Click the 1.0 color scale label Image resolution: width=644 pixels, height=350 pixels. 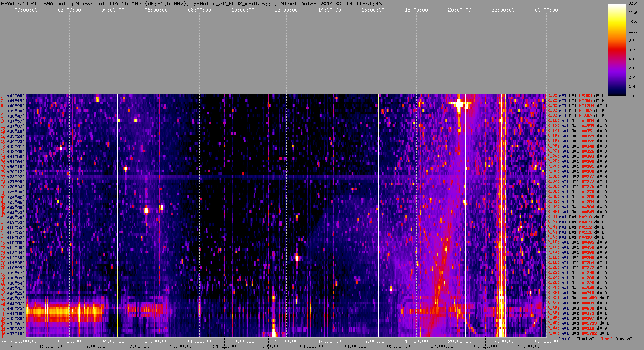[x=632, y=96]
